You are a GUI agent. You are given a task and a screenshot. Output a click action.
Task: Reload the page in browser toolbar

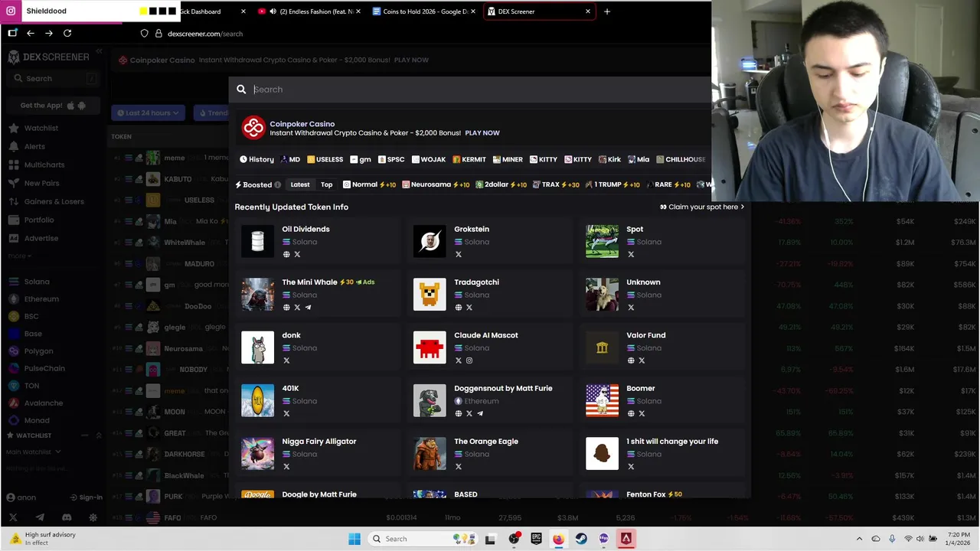[67, 34]
